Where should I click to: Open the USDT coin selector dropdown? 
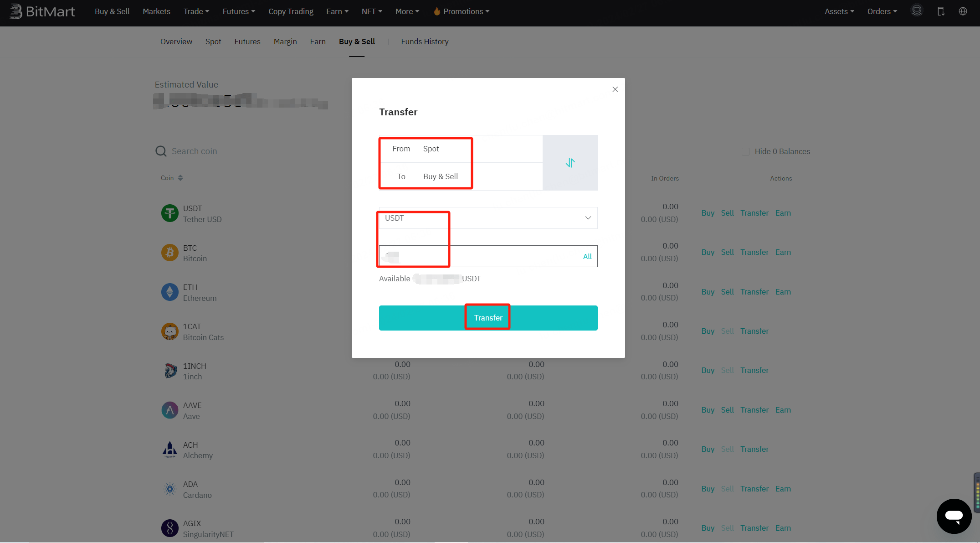click(x=587, y=217)
